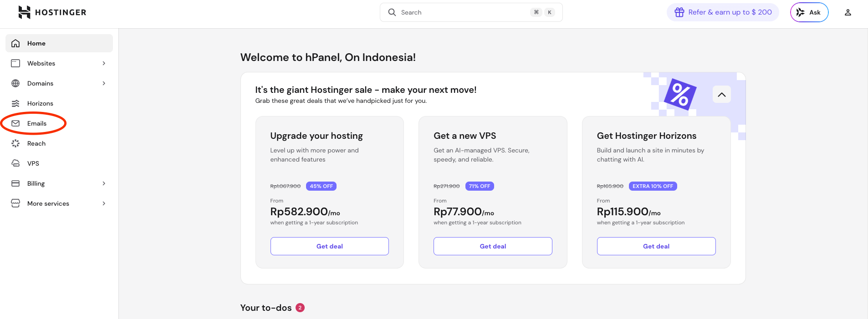Click the Reach sidebar icon
868x319 pixels.
(15, 143)
